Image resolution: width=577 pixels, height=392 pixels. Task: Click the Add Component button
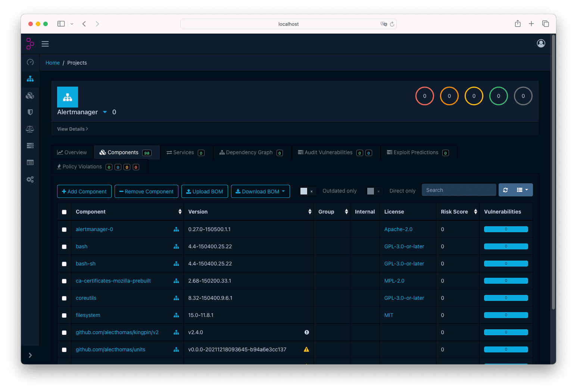(84, 191)
